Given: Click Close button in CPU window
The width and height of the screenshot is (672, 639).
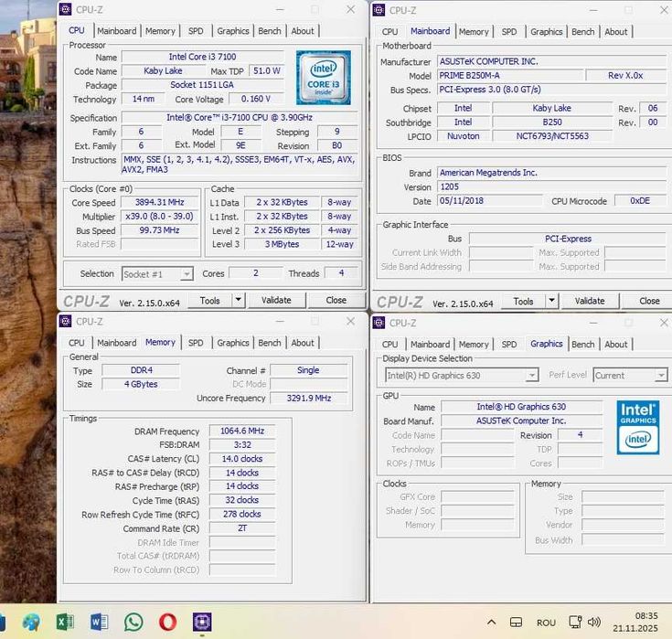Looking at the screenshot, I should coord(336,301).
